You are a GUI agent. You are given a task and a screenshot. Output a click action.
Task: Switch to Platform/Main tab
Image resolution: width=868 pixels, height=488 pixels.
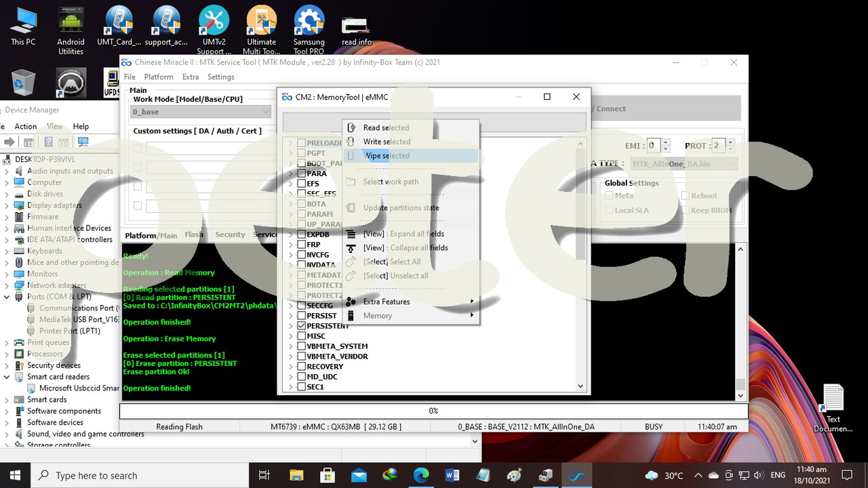(151, 235)
